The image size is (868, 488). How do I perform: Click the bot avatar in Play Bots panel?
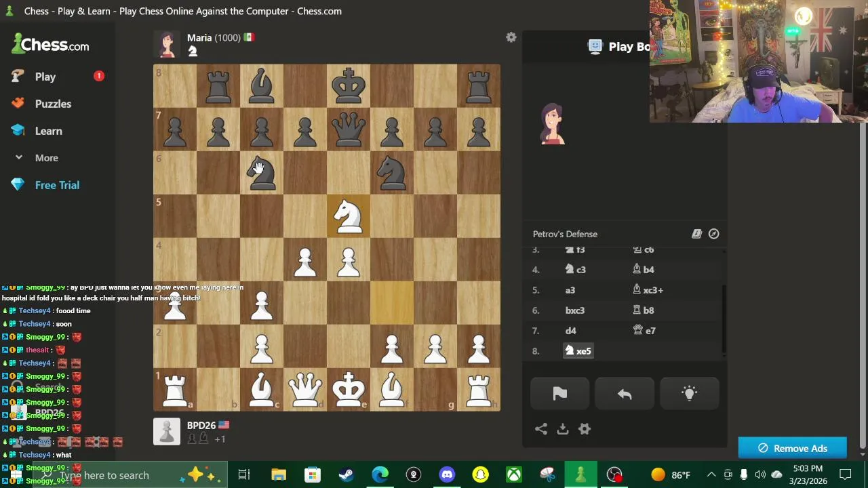click(553, 124)
